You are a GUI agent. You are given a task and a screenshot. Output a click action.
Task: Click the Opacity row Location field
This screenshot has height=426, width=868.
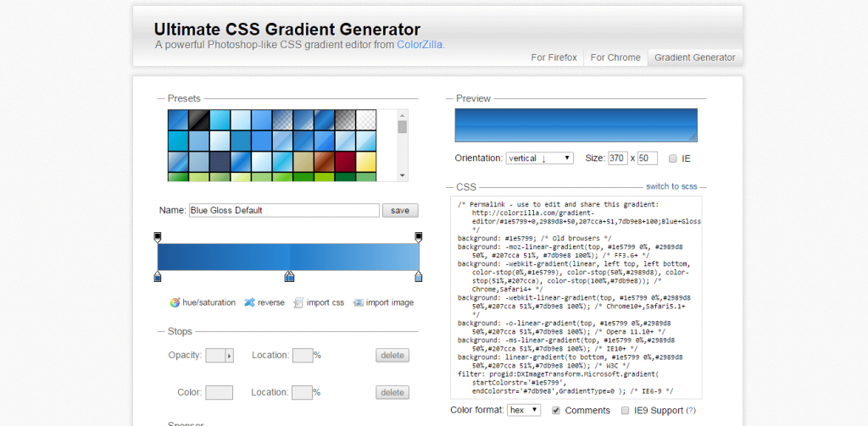303,355
